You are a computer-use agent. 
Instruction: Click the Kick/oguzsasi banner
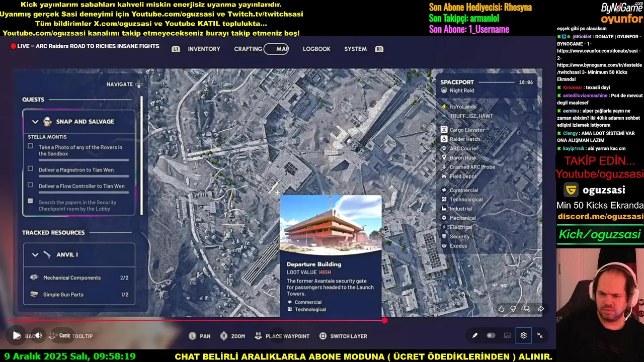(600, 234)
